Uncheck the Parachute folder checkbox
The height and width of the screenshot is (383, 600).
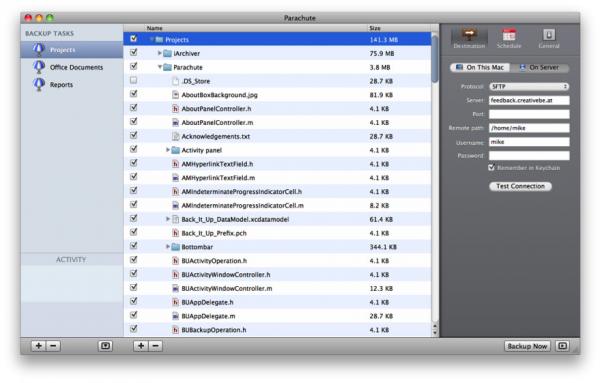pyautogui.click(x=134, y=67)
